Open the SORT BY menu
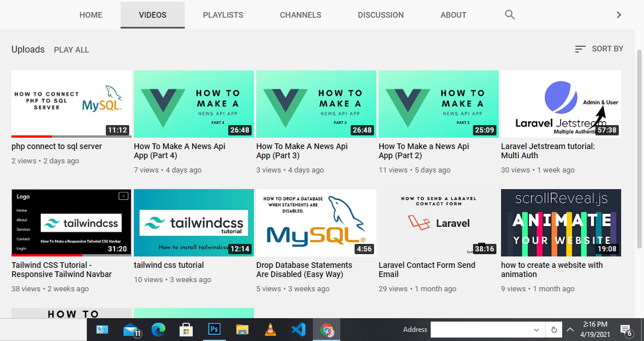The image size is (644, 341). pos(599,49)
